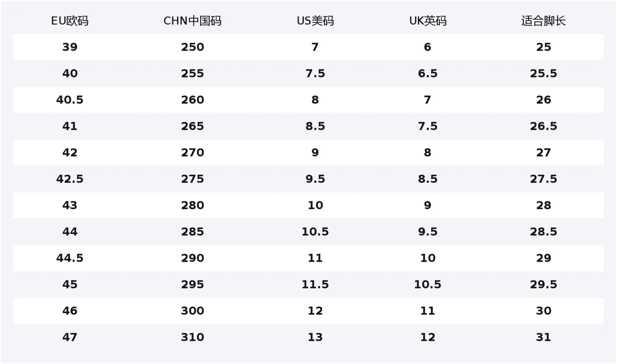The height and width of the screenshot is (364, 617).
Task: Select foot length 31 cell
Action: (x=543, y=337)
